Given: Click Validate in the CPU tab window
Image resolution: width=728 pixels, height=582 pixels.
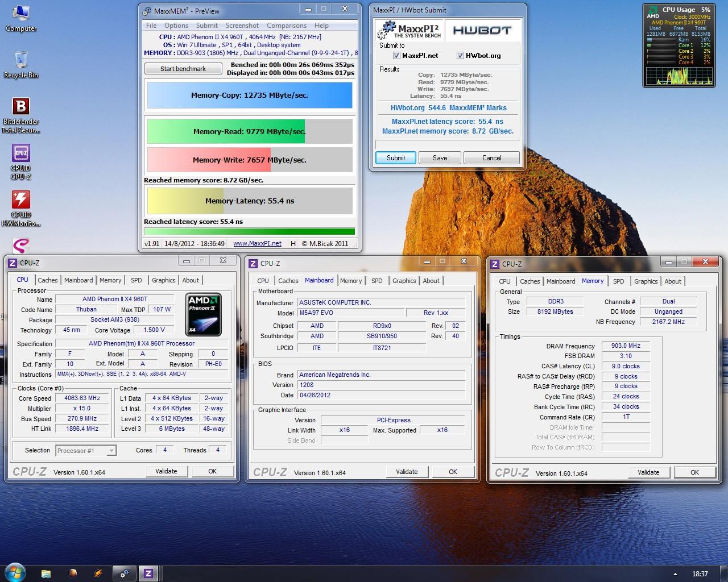Looking at the screenshot, I should (166, 471).
